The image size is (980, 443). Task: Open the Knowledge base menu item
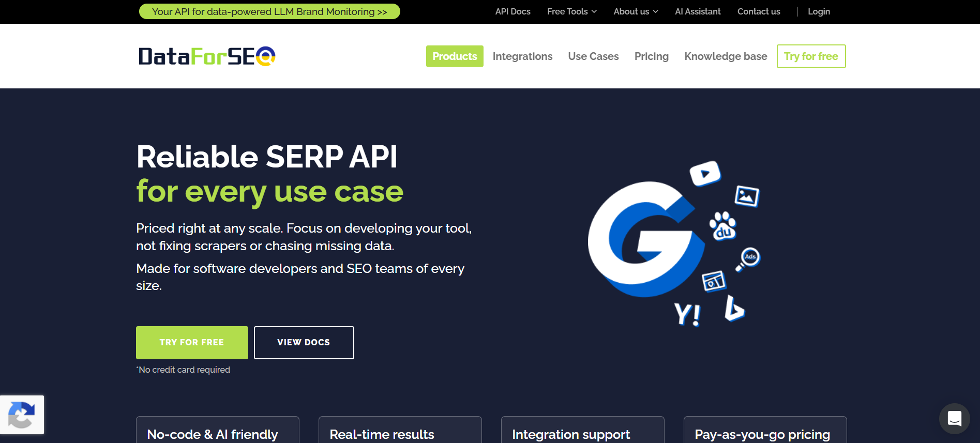coord(726,56)
